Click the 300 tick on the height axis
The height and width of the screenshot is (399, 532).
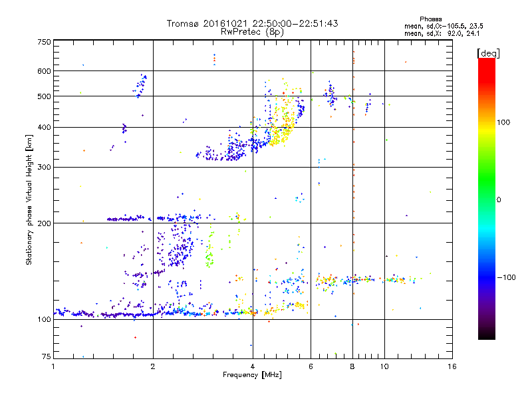[x=44, y=167]
